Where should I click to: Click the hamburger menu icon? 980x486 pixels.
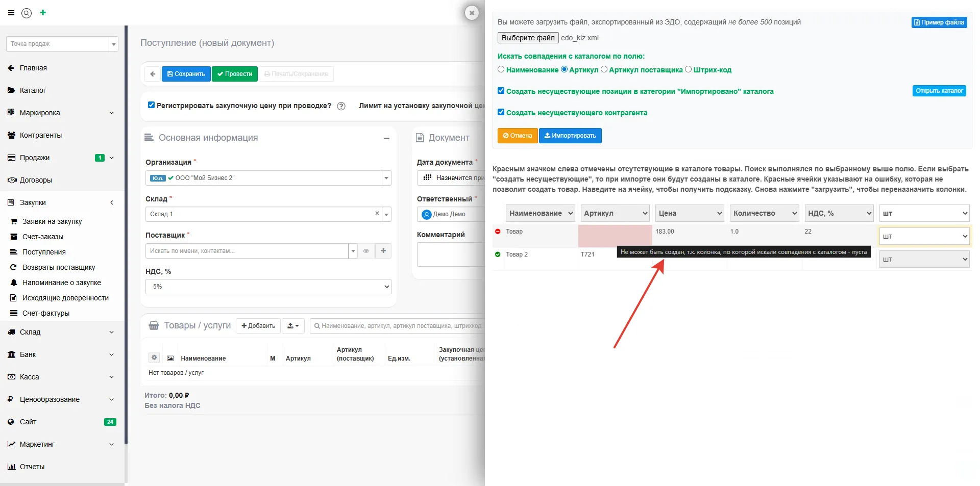click(11, 13)
